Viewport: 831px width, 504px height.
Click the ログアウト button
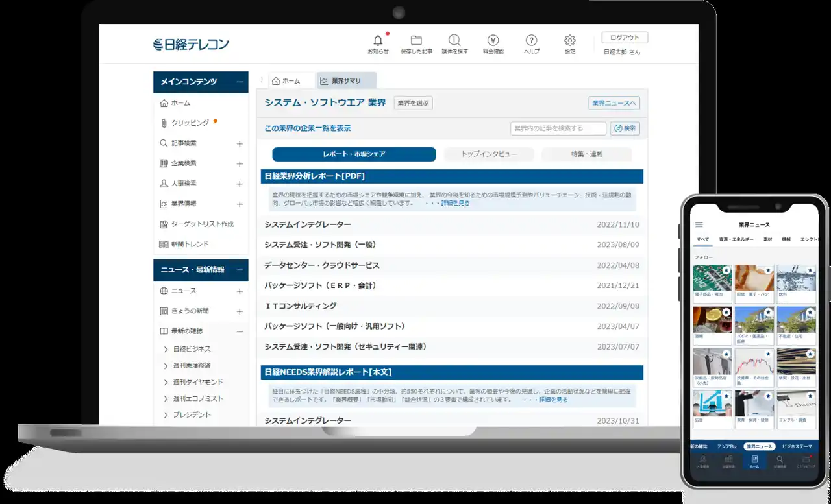(625, 38)
